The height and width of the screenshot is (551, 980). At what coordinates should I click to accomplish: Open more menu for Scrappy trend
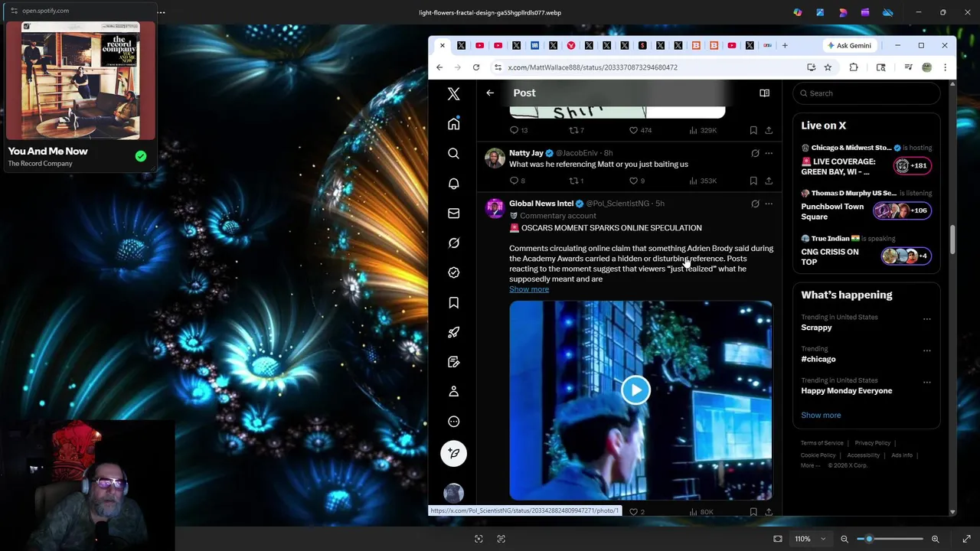tap(926, 319)
